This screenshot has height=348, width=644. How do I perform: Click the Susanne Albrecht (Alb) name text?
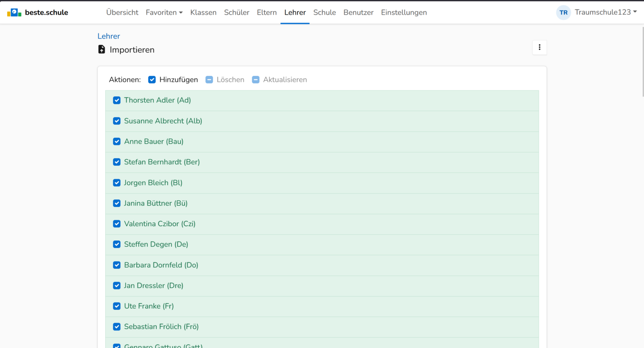point(163,121)
